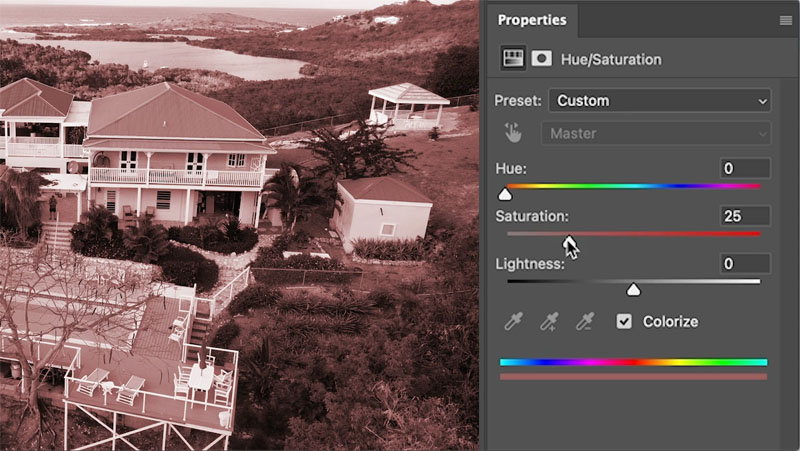Open the Properties panel menu icon
The height and width of the screenshot is (451, 800).
[x=786, y=20]
